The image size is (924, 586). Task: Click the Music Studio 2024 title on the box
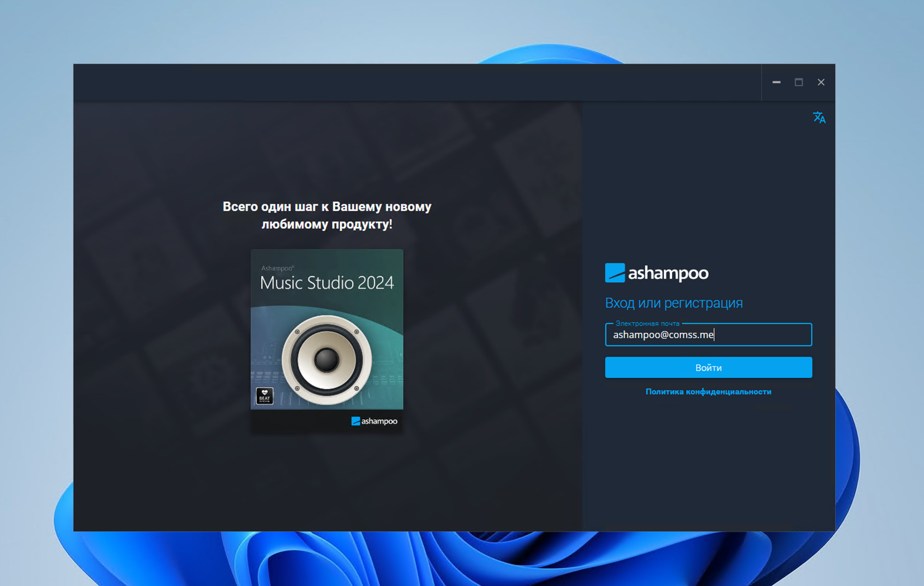click(x=326, y=283)
